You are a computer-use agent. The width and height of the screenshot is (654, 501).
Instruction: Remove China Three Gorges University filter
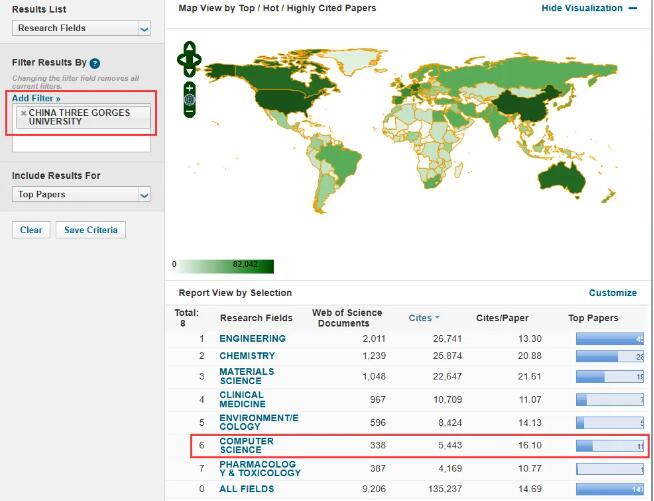[x=24, y=113]
